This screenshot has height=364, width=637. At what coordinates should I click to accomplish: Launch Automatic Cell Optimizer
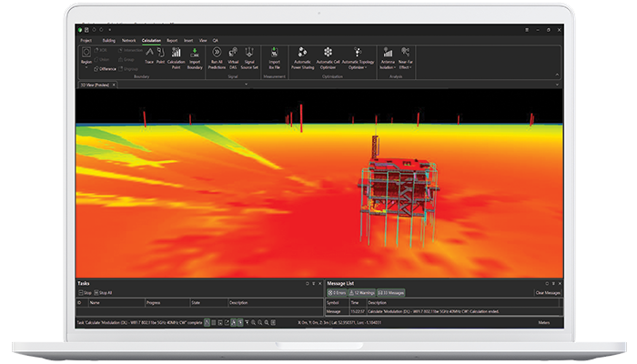tap(328, 58)
